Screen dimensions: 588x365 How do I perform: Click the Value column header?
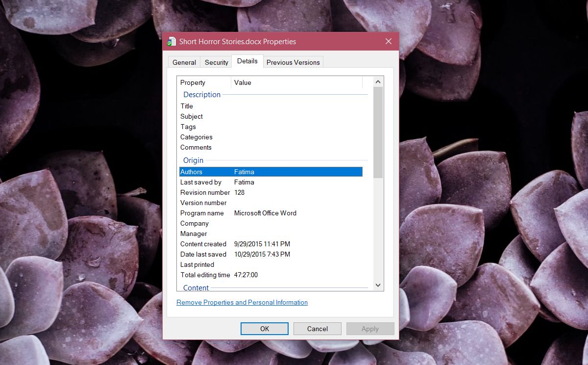pyautogui.click(x=296, y=82)
